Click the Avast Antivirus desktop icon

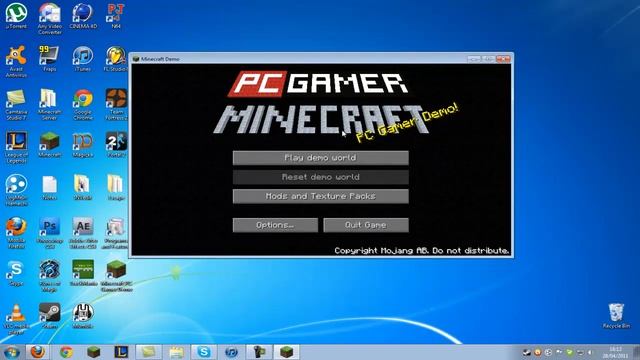pyautogui.click(x=16, y=61)
